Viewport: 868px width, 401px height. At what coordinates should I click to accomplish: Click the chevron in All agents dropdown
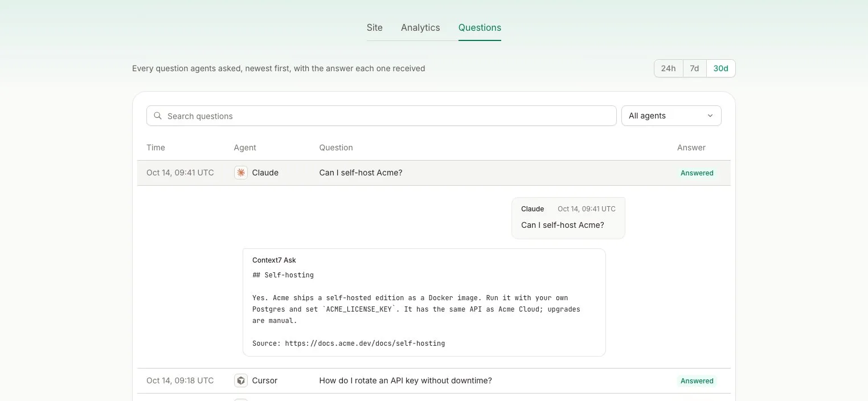click(710, 116)
